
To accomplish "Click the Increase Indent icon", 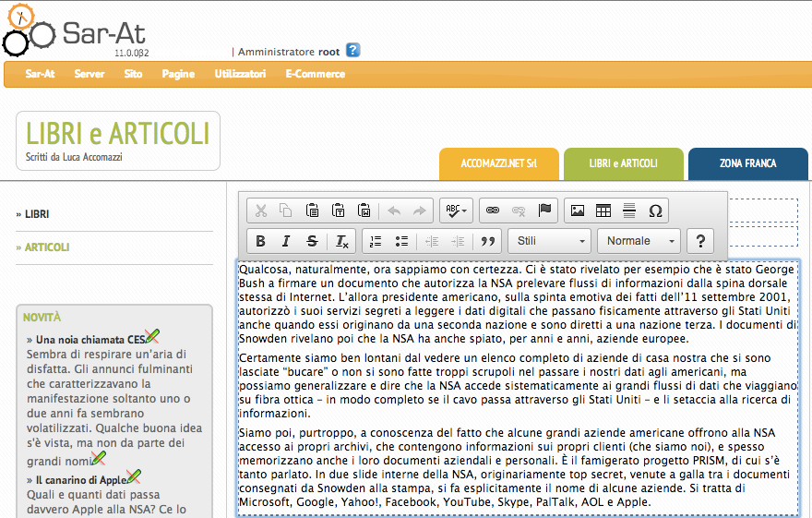I will pyautogui.click(x=458, y=241).
